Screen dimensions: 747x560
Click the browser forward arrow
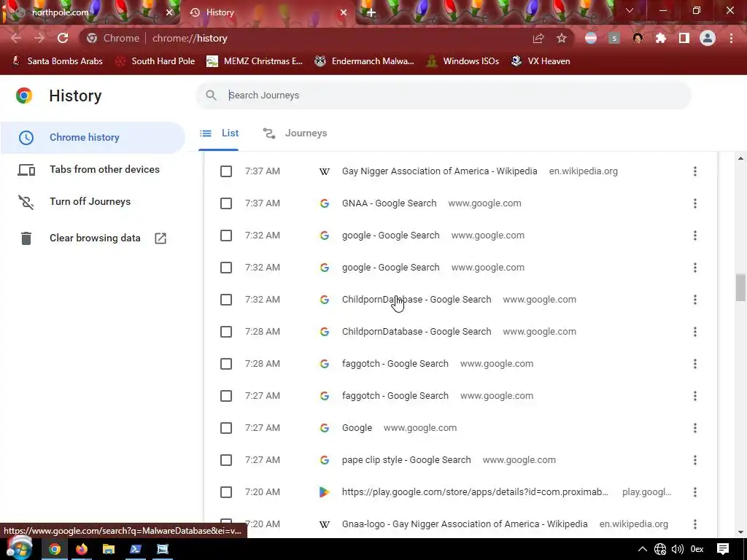pos(39,38)
